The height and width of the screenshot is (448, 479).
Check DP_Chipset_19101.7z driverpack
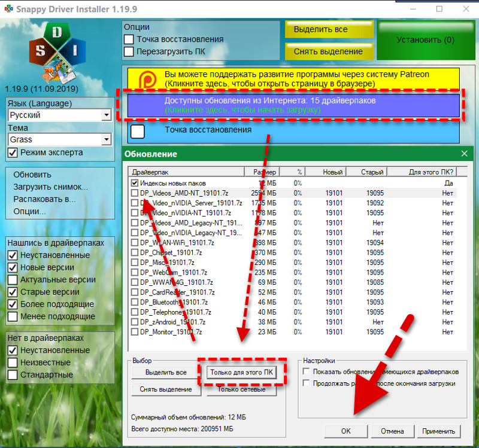pyautogui.click(x=134, y=252)
